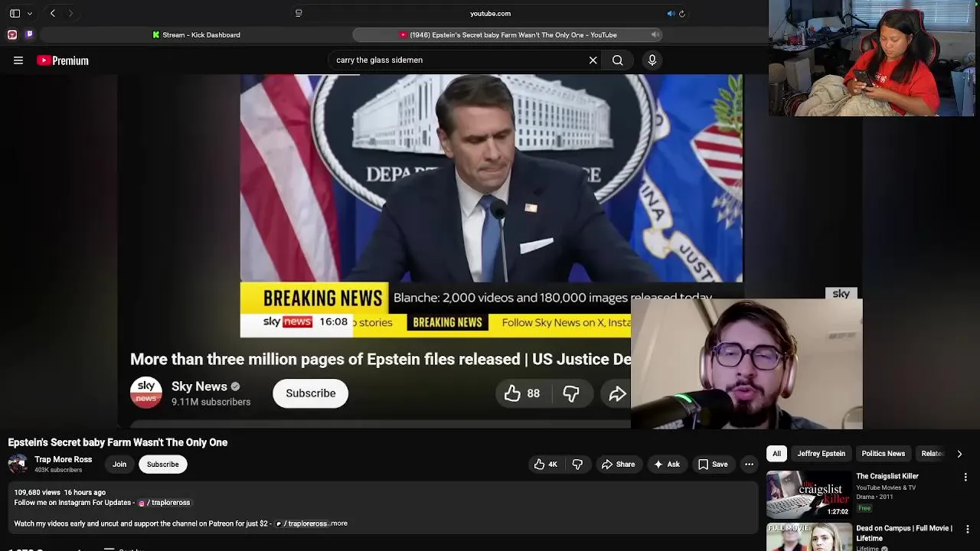Expand the description with ...more
Viewport: 980px width, 551px height.
(338, 523)
